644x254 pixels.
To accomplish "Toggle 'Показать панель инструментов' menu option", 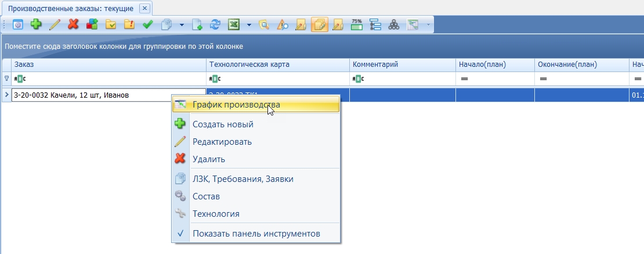I will click(256, 234).
